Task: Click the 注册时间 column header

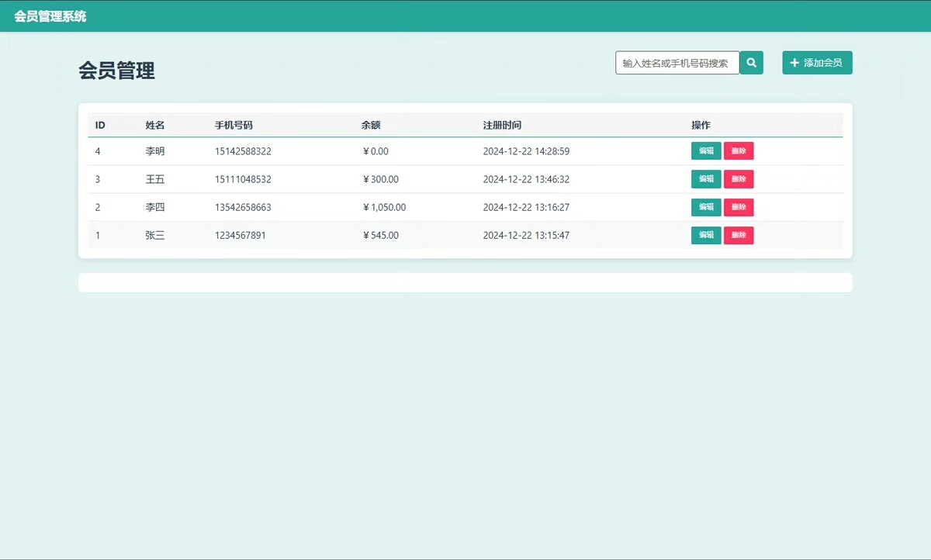Action: pyautogui.click(x=502, y=125)
